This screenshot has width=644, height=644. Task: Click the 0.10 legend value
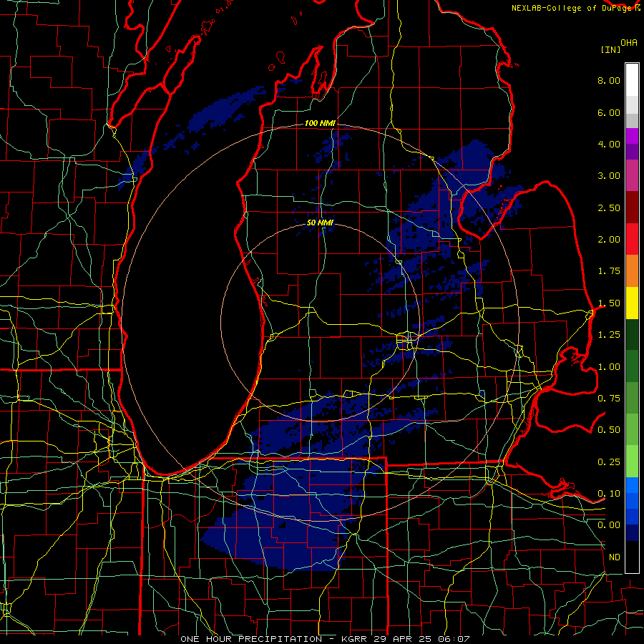609,494
